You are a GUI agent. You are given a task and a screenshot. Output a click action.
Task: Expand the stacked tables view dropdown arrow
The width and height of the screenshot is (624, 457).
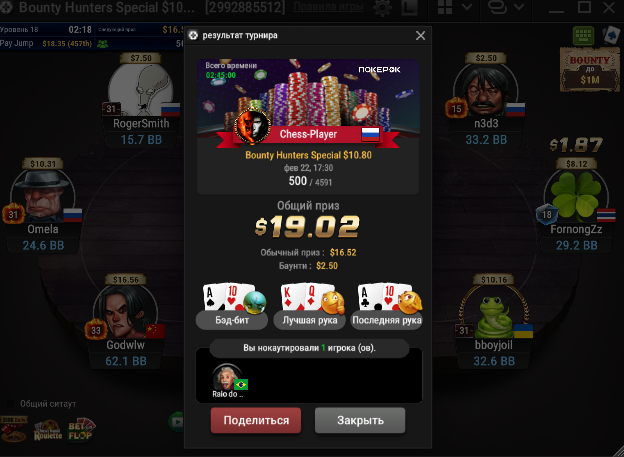(519, 7)
